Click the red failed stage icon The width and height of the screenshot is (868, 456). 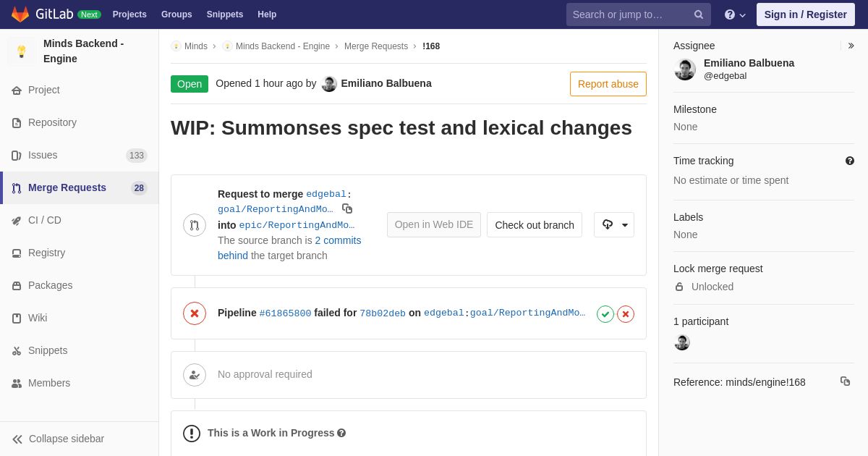(x=626, y=314)
